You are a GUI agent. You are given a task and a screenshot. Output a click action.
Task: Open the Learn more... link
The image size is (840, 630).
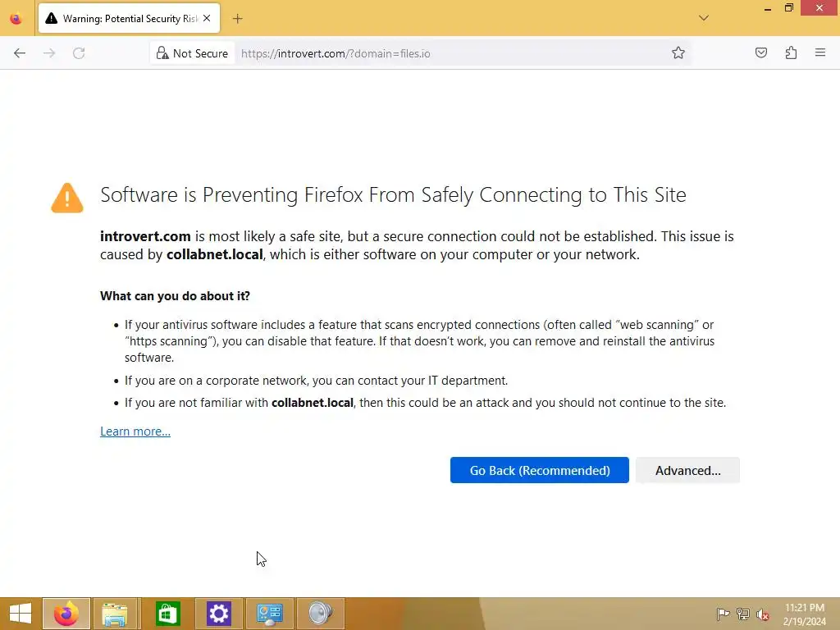pyautogui.click(x=135, y=431)
